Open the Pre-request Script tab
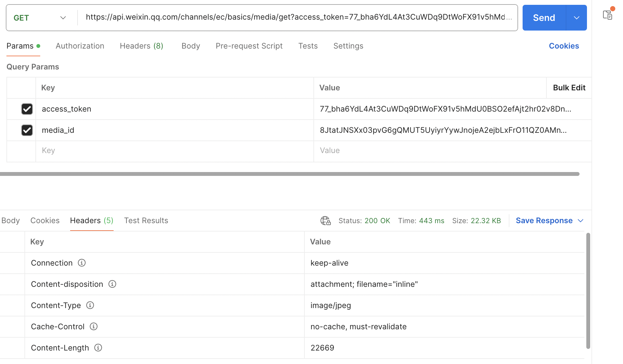The image size is (623, 364). tap(249, 46)
